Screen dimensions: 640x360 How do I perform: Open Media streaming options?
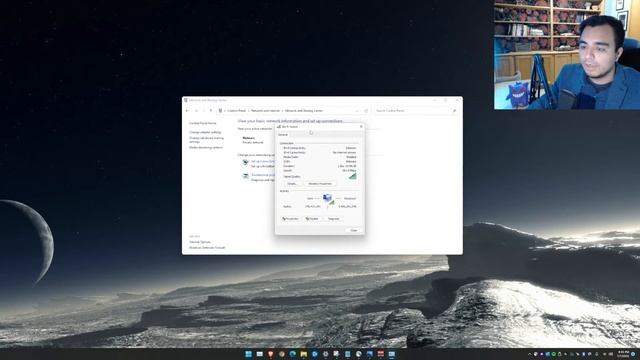click(206, 147)
